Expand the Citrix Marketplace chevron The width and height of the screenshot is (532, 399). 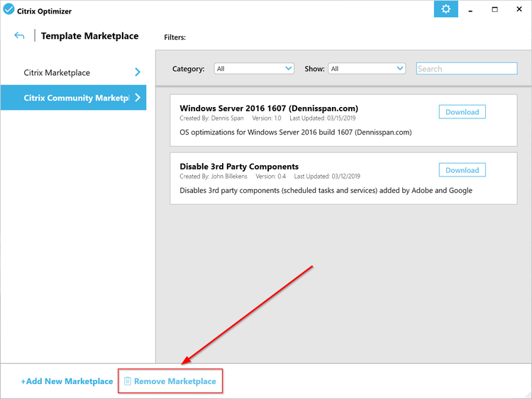(138, 72)
